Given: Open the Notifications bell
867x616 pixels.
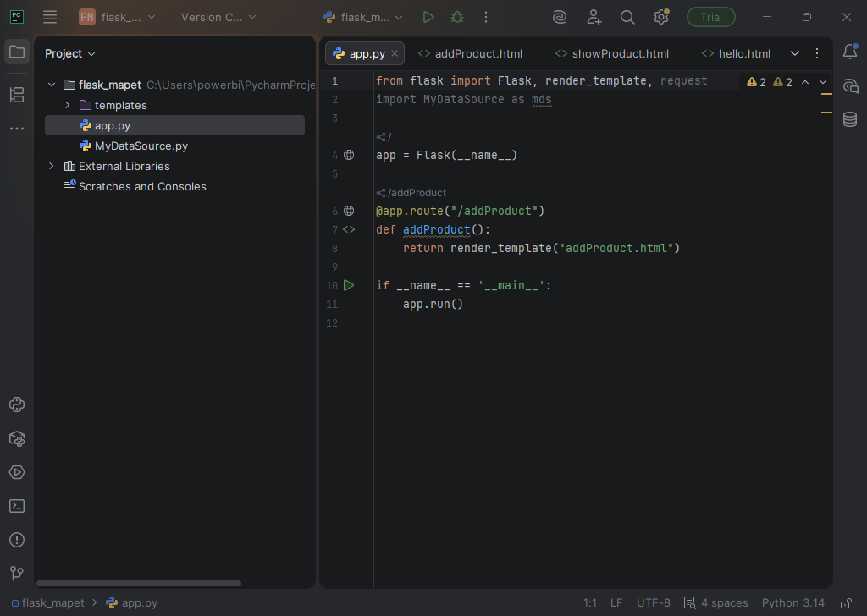Looking at the screenshot, I should point(850,52).
